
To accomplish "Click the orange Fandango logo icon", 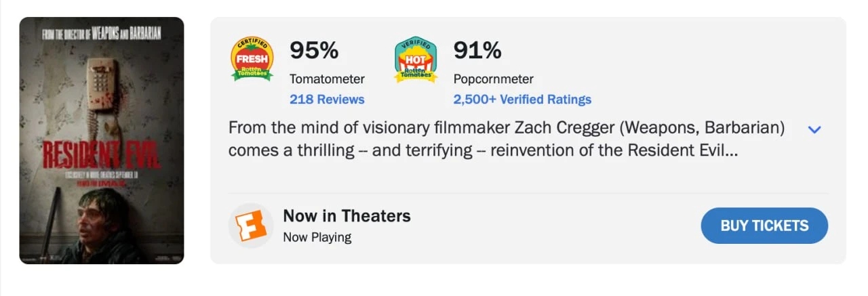I will coord(250,226).
